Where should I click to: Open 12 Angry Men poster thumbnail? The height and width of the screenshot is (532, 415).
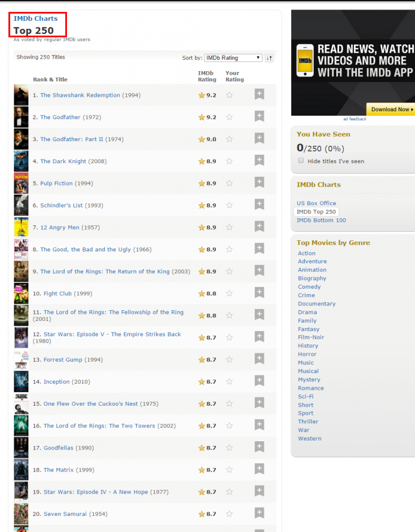coord(21,227)
